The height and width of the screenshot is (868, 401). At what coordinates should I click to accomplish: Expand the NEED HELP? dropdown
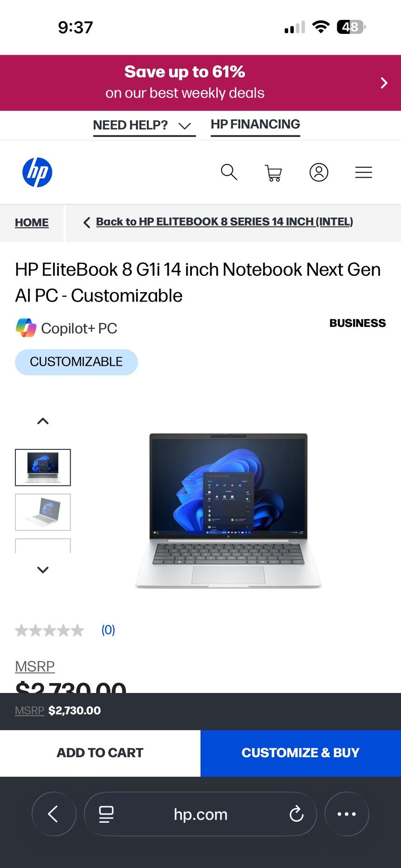click(144, 125)
